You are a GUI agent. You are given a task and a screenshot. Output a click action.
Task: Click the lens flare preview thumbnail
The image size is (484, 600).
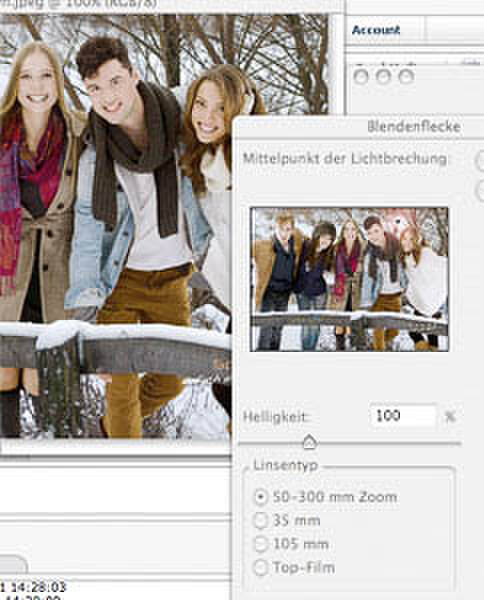[349, 279]
